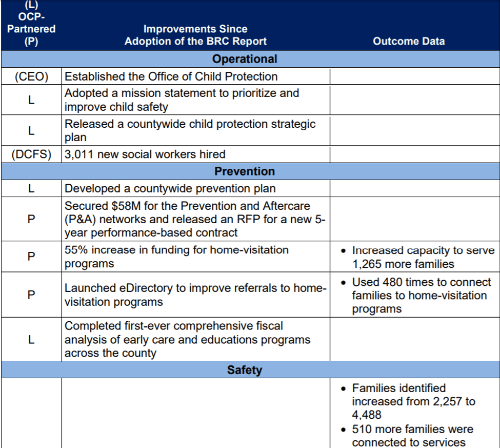Click "Launched eDirectory to improve referrals" cell
This screenshot has height=448, width=500.
(x=195, y=295)
